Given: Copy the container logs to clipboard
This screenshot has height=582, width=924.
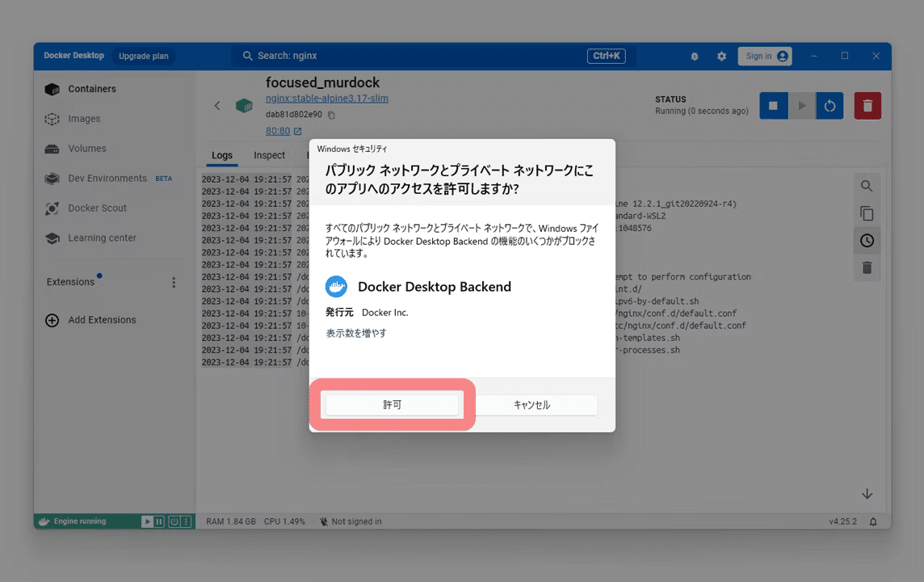Looking at the screenshot, I should (867, 213).
